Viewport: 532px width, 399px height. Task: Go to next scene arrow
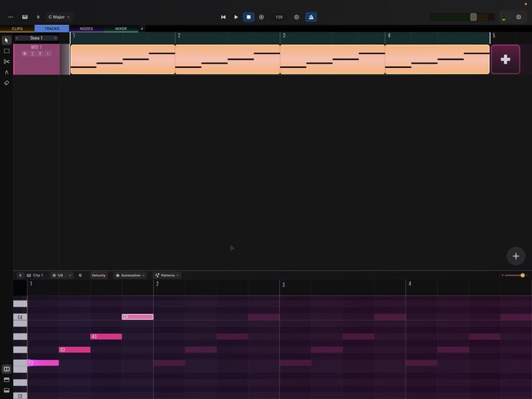click(55, 38)
